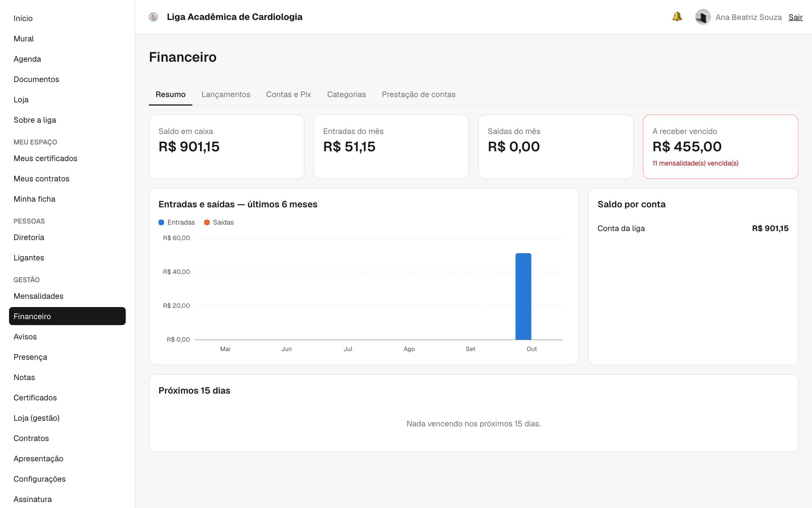The height and width of the screenshot is (508, 812).
Task: Open Mensalidades management
Action: click(x=67, y=296)
